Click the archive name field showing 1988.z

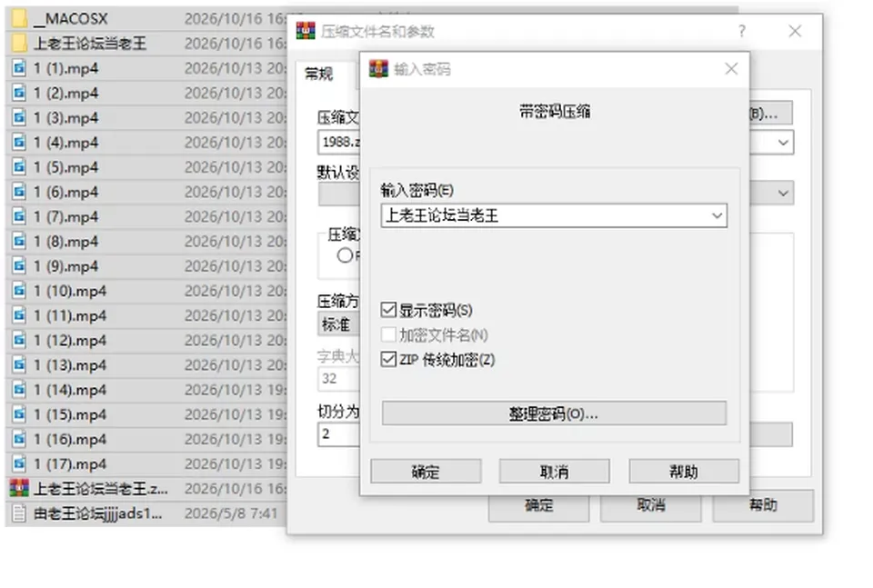click(339, 142)
